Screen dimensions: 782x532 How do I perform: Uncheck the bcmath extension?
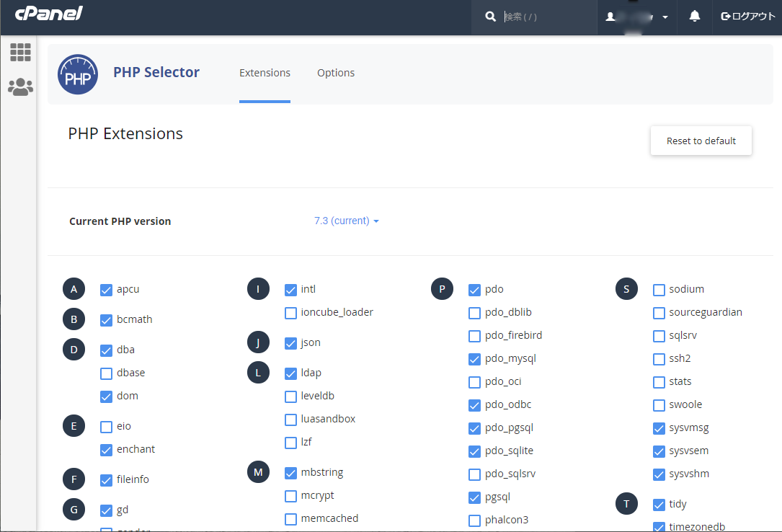[x=106, y=321]
